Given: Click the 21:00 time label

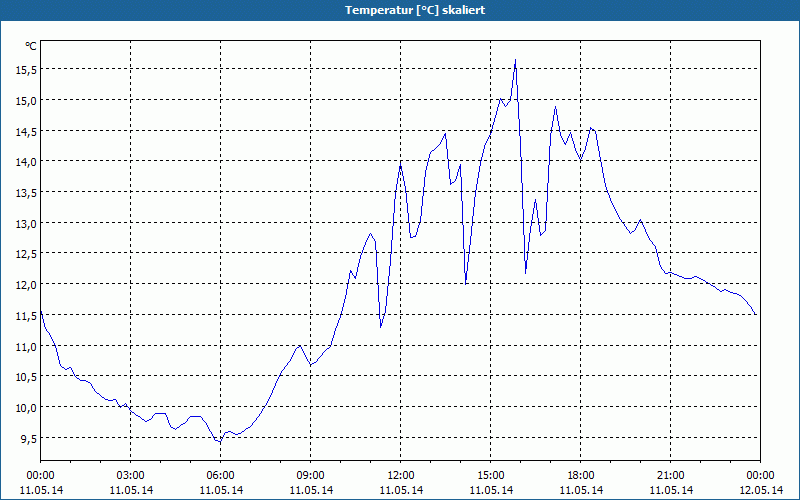Looking at the screenshot, I should (670, 476).
